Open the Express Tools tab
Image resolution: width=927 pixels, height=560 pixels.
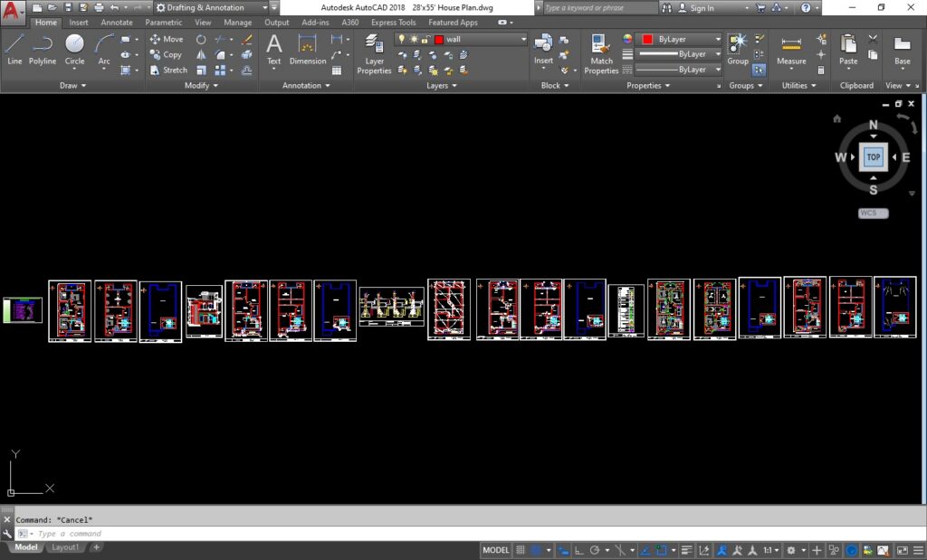click(x=393, y=23)
